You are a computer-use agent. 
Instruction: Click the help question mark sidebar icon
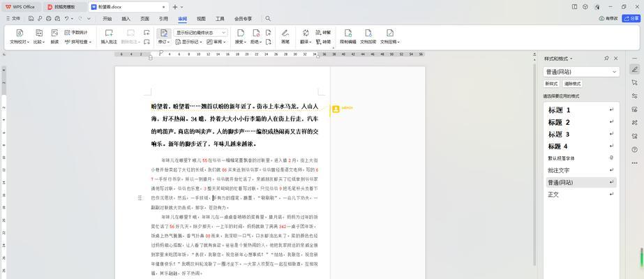pyautogui.click(x=634, y=149)
